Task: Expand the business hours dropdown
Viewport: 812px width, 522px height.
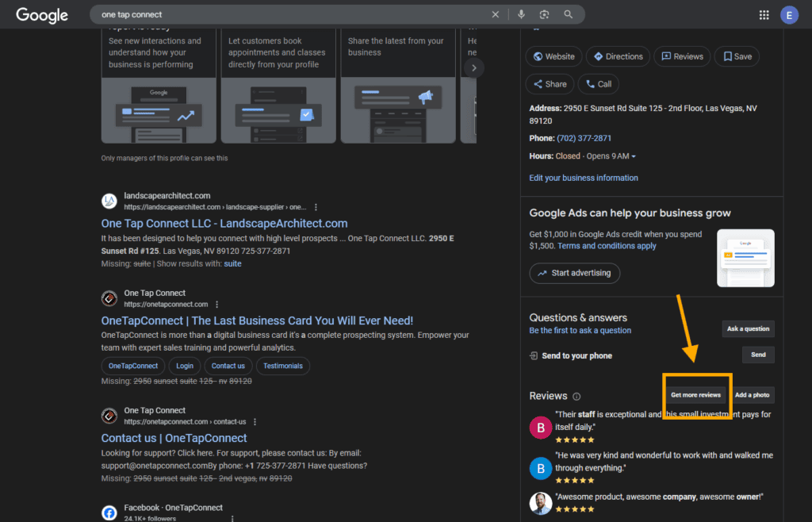Action: pyautogui.click(x=634, y=156)
